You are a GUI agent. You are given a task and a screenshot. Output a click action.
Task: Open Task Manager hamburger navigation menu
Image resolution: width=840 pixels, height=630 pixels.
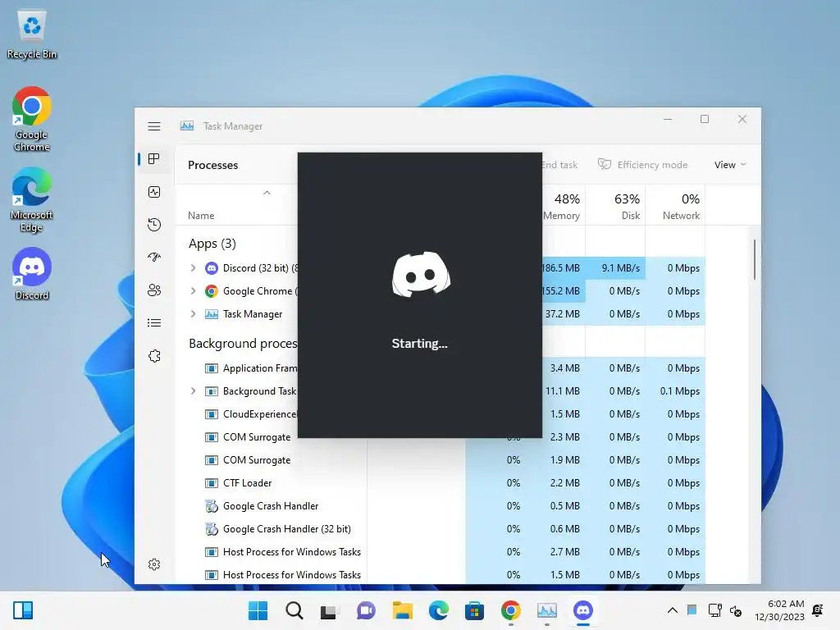coord(154,126)
